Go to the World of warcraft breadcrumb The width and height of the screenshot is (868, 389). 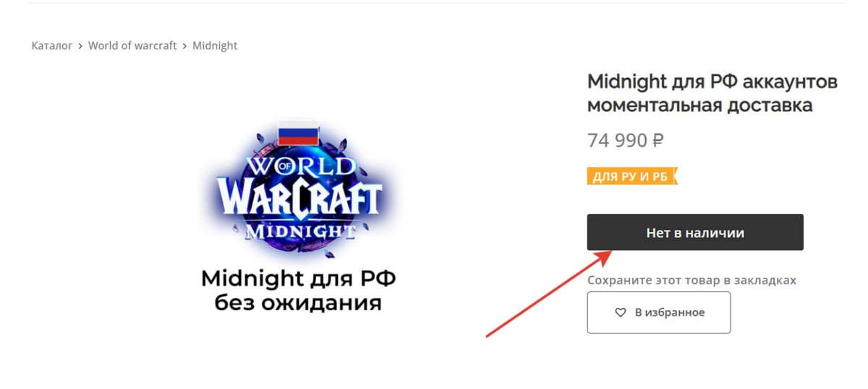pyautogui.click(x=132, y=46)
